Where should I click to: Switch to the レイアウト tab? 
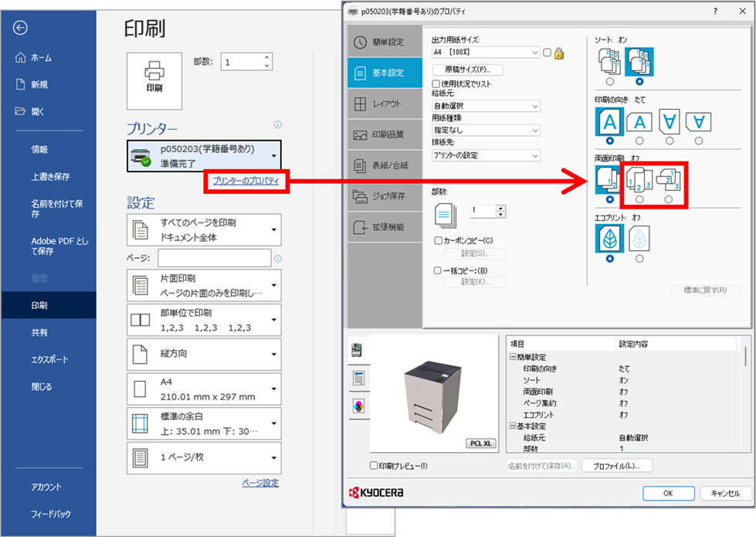pos(385,104)
